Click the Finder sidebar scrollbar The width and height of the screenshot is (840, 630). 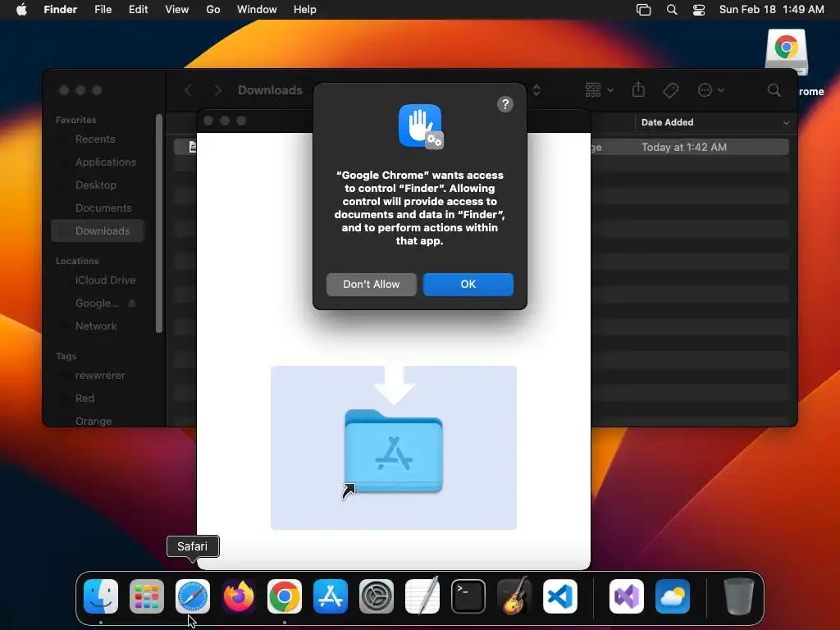159,223
